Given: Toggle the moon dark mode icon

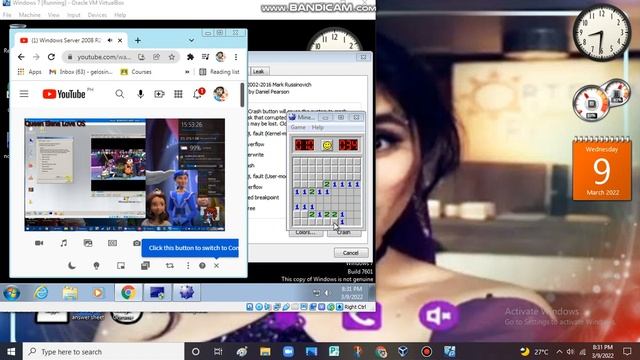Looking at the screenshot, I should pyautogui.click(x=72, y=266).
